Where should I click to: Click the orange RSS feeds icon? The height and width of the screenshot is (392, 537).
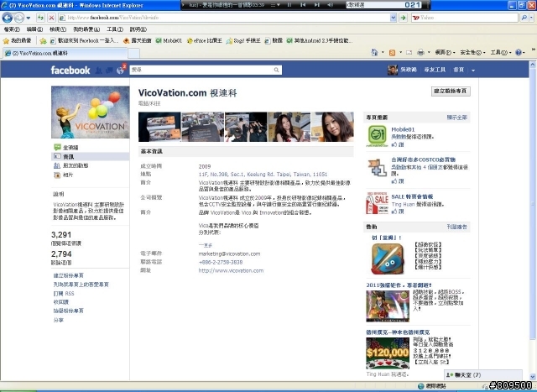(392, 52)
